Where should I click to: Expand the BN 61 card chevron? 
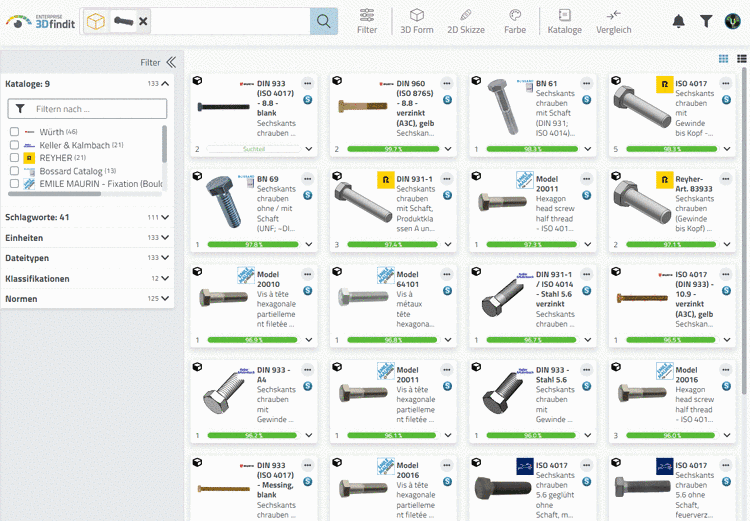coord(588,149)
